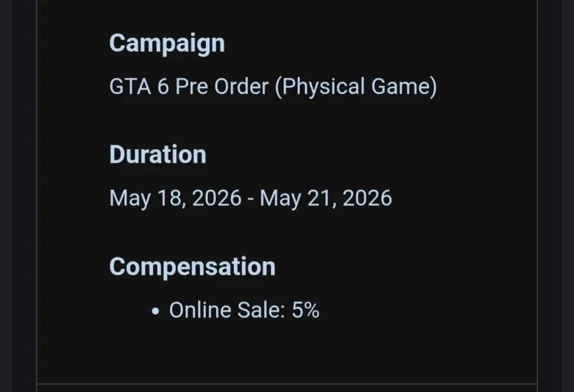Click the Duration heading
The height and width of the screenshot is (392, 574).
pyautogui.click(x=158, y=154)
